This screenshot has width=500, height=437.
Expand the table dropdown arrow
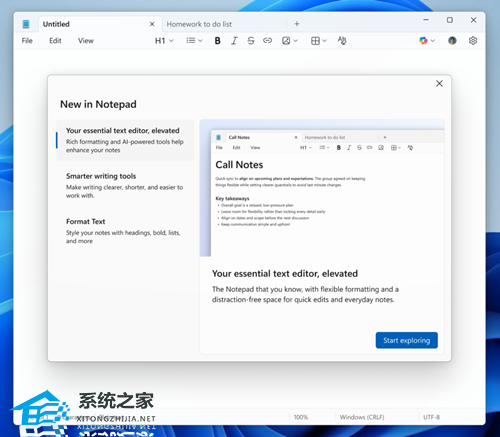point(325,41)
